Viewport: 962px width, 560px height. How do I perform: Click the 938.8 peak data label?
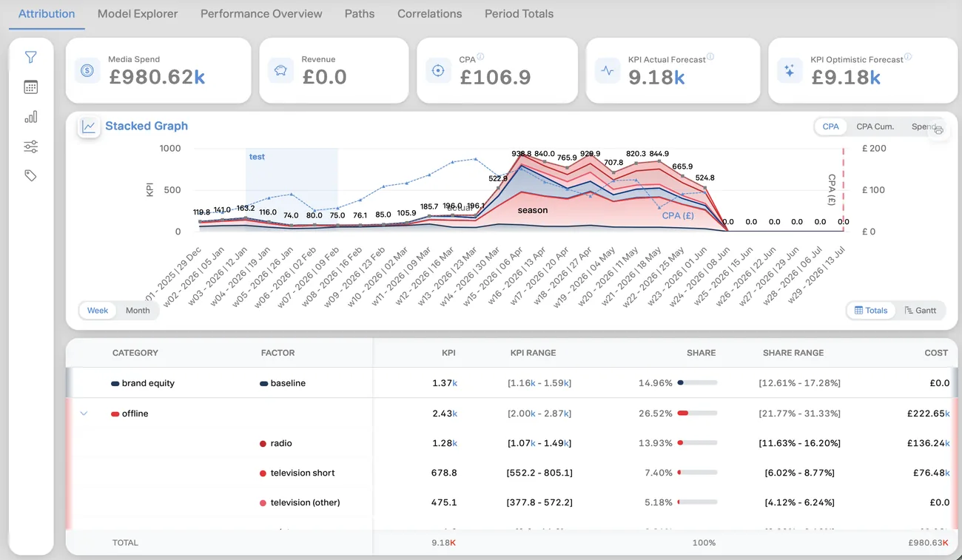click(523, 154)
